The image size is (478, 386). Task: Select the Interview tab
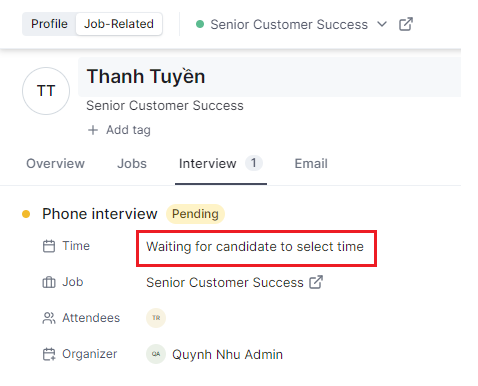point(221,164)
